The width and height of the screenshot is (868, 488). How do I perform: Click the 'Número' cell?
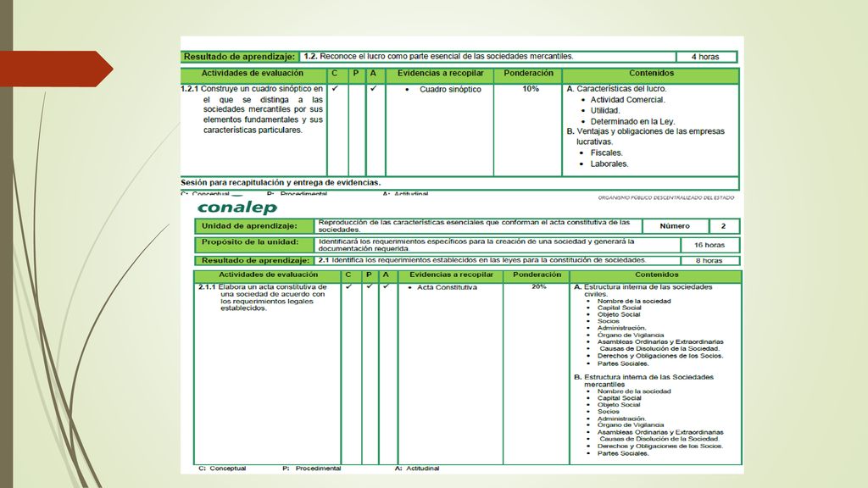tap(675, 225)
